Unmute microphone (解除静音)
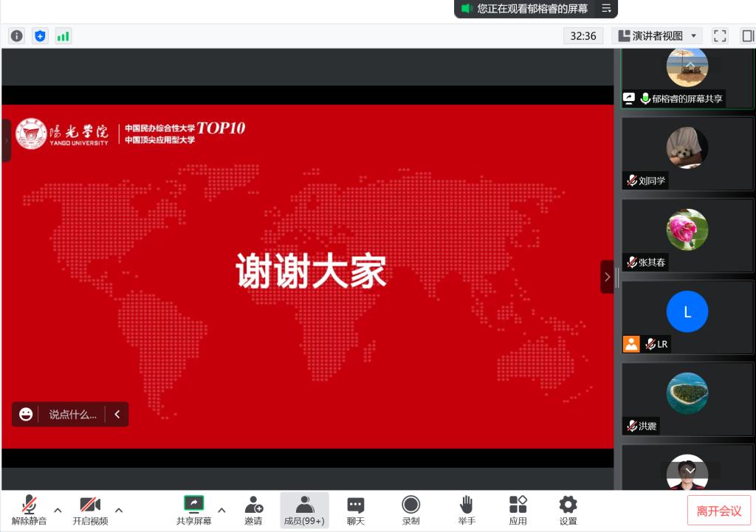The height and width of the screenshot is (532, 756). [29, 510]
